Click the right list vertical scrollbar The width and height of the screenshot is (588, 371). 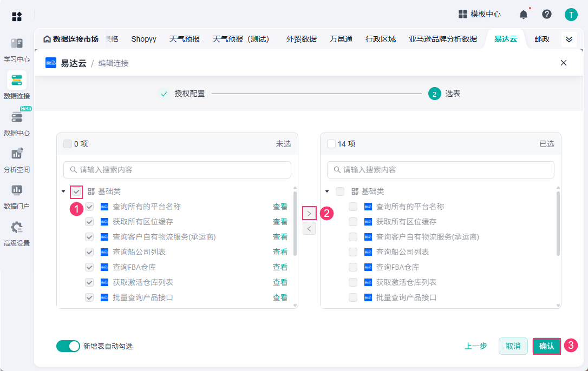pyautogui.click(x=558, y=223)
